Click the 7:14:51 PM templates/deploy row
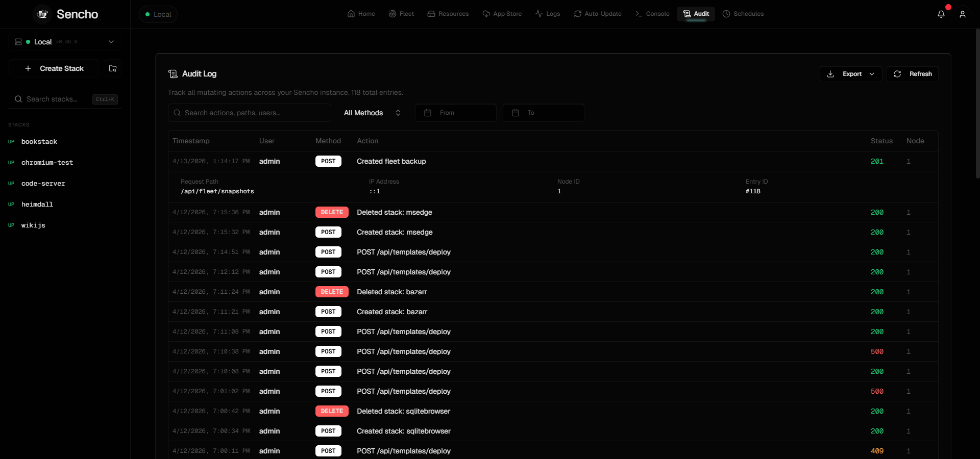Image resolution: width=980 pixels, height=459 pixels. [x=553, y=252]
